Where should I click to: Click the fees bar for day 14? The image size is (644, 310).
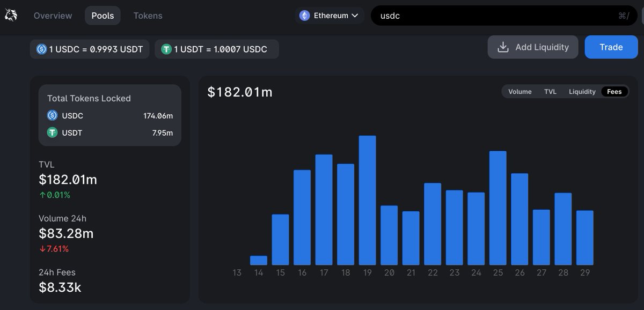point(259,260)
